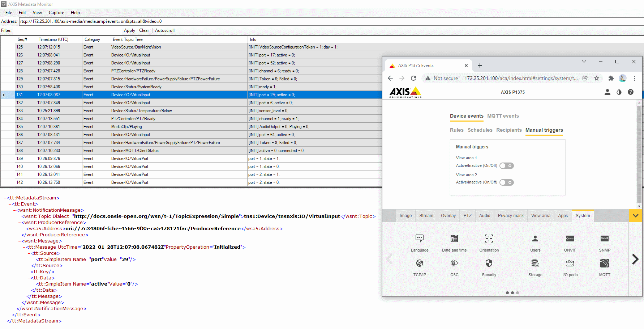Open the Help menu

click(76, 13)
